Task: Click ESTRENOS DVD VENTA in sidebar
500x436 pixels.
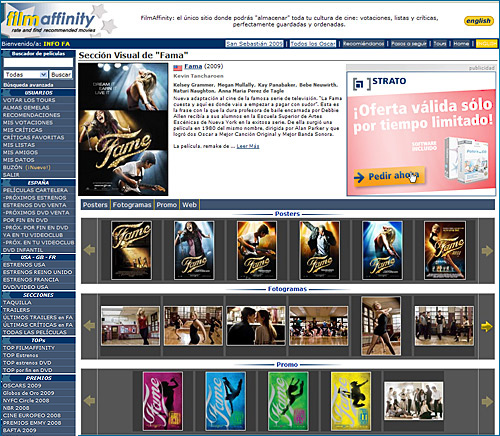Action: (35, 205)
